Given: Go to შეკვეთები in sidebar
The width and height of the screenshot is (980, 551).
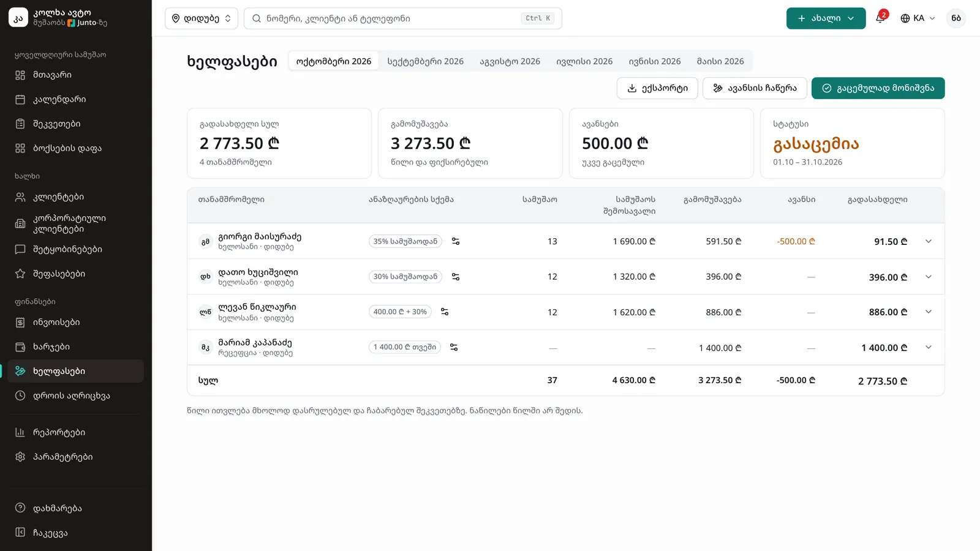Looking at the screenshot, I should click(x=76, y=124).
